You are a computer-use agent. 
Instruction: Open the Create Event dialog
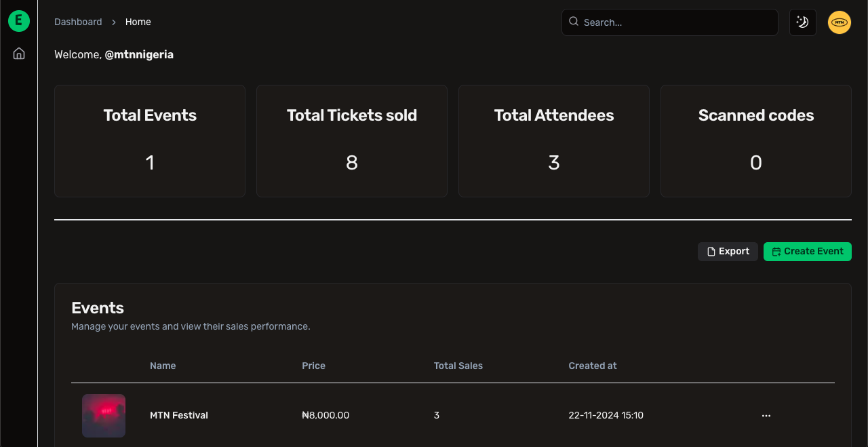pyautogui.click(x=808, y=251)
